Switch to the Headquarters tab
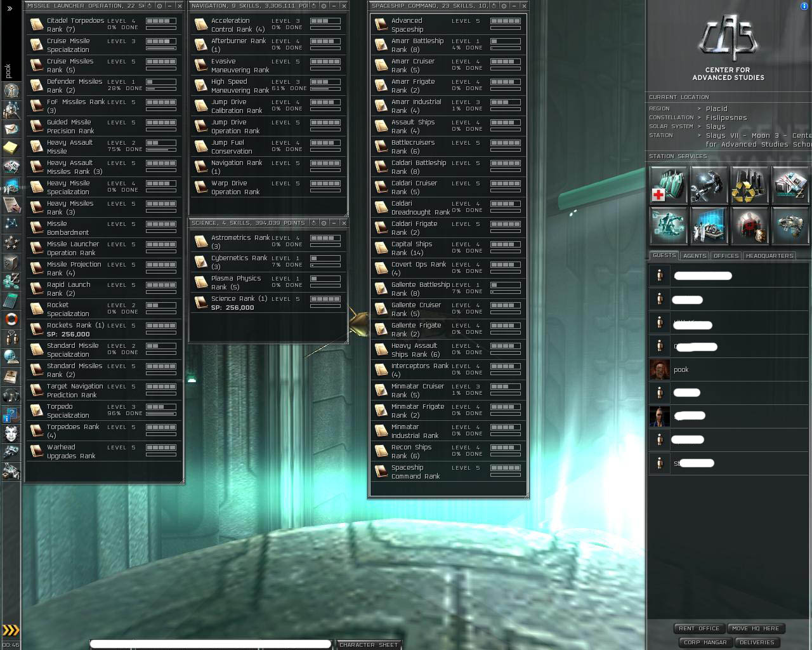The width and height of the screenshot is (812, 650). point(769,256)
